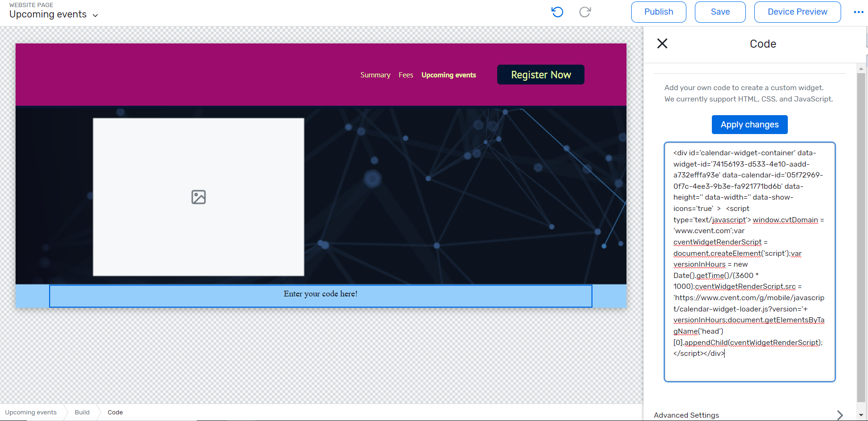Screen dimensions: 868x421
Task: Click the Code breadcrumb
Action: tap(115, 413)
